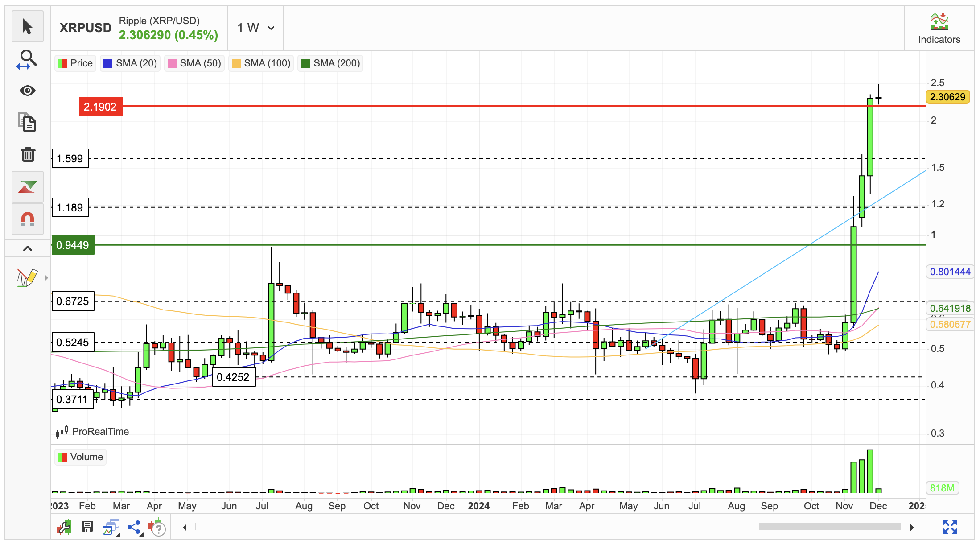Click the copy documents icon

[x=28, y=122]
